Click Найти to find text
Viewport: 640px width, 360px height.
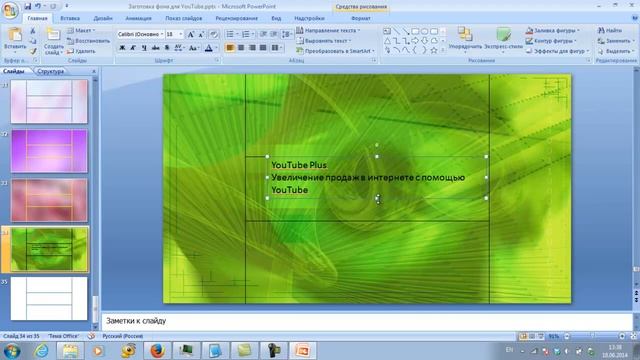click(x=610, y=31)
